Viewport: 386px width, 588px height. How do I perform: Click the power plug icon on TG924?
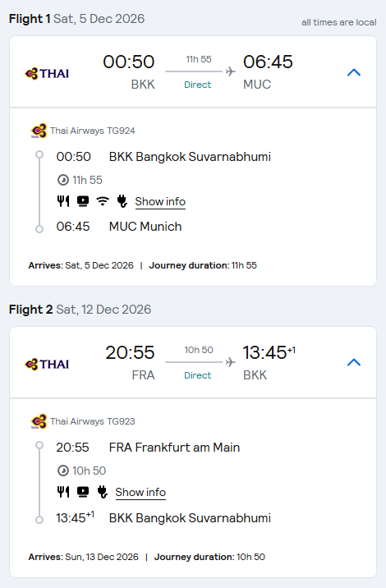[122, 201]
